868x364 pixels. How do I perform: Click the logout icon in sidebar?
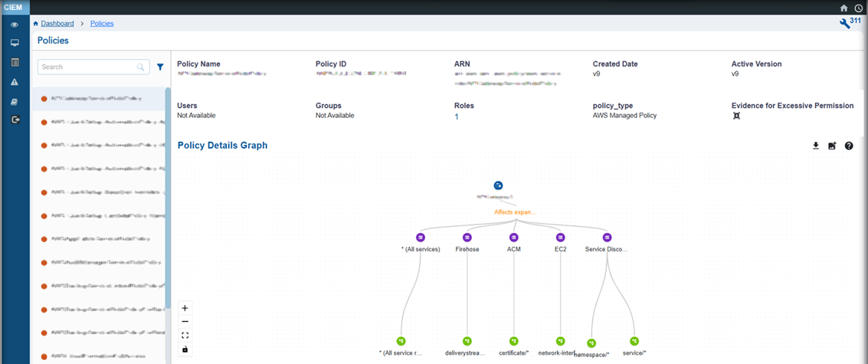[15, 120]
